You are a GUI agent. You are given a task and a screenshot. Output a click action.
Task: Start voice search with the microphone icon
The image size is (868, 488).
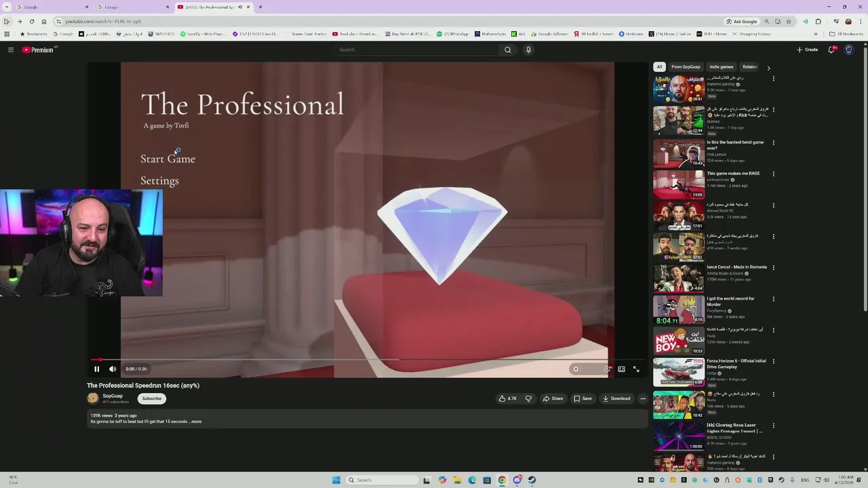(528, 49)
